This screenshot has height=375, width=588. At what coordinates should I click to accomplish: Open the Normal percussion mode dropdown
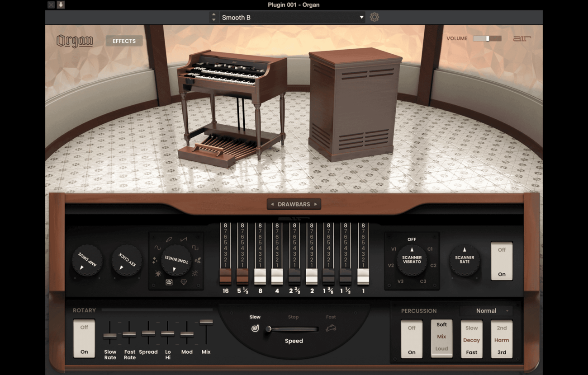[x=486, y=311]
